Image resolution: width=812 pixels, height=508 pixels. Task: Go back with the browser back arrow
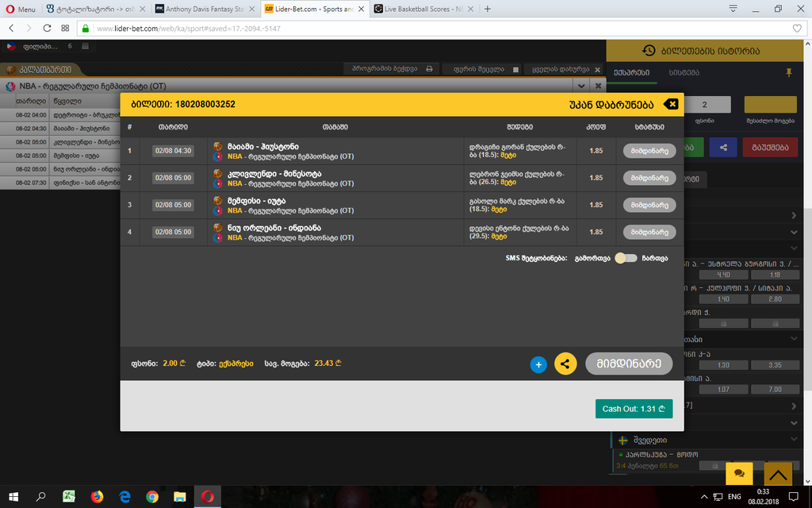click(11, 28)
